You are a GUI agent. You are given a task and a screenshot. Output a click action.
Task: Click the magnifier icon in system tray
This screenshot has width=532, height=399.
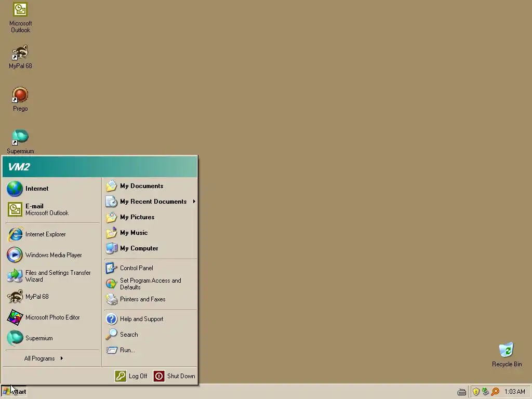tap(495, 392)
